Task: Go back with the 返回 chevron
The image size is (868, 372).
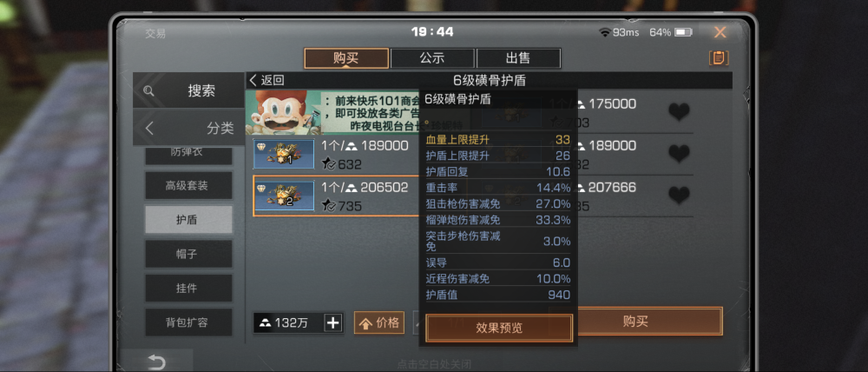Action: click(266, 80)
